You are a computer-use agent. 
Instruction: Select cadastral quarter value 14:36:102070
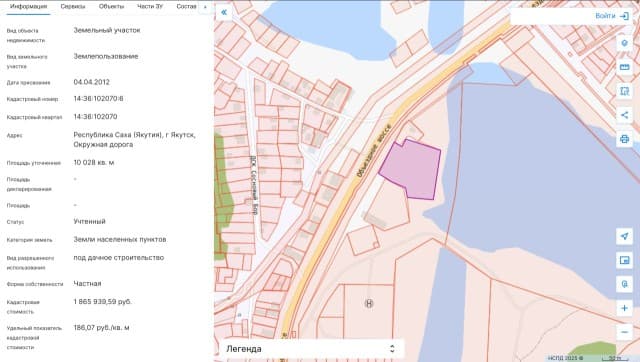(95, 117)
